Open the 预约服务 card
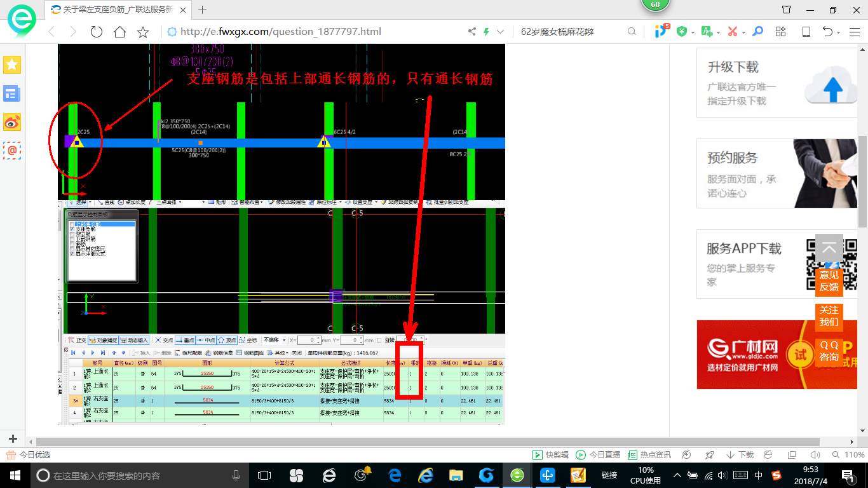 click(x=777, y=173)
